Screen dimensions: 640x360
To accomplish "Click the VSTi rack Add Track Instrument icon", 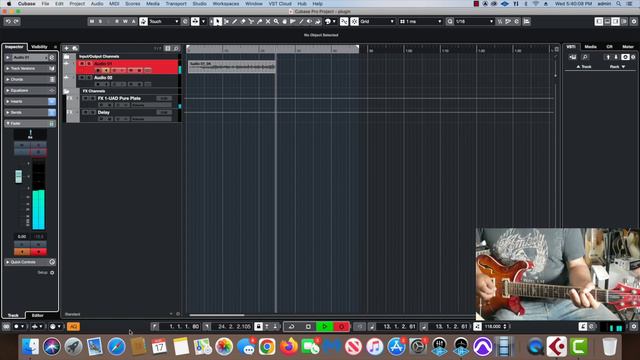I will (573, 57).
